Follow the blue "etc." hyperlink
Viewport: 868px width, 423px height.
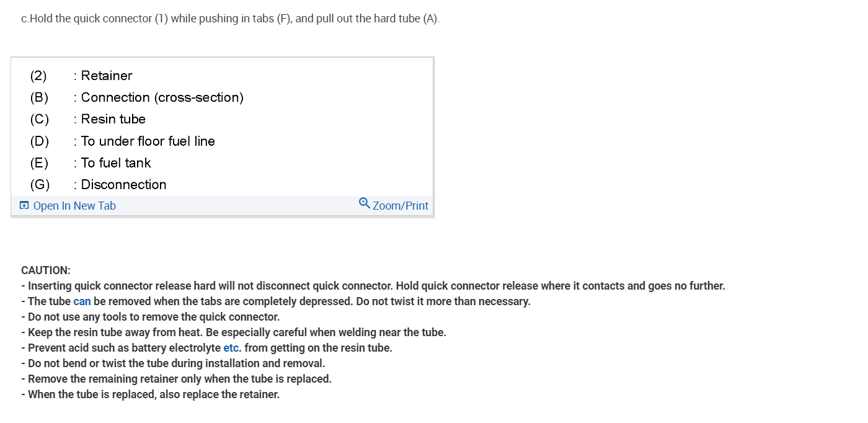coord(232,348)
